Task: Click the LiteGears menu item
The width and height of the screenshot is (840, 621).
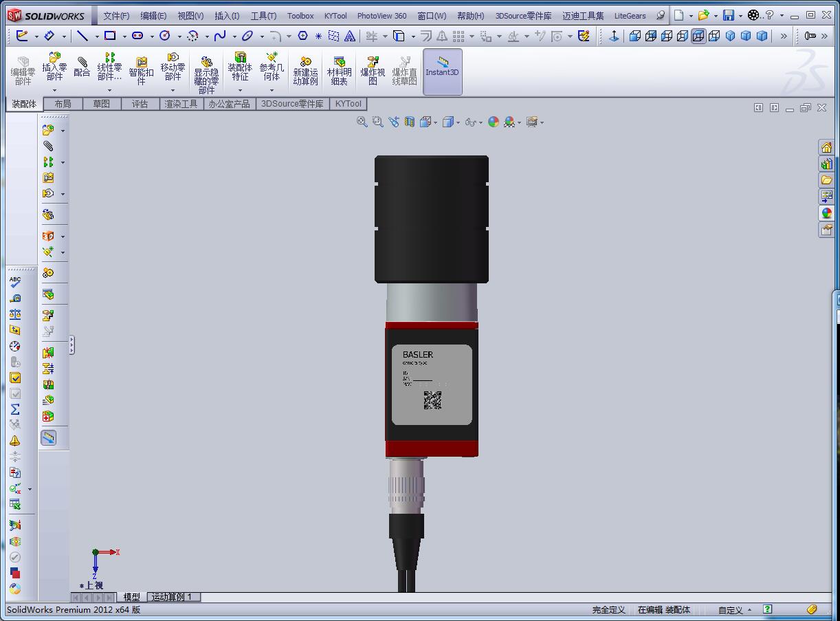Action: (630, 16)
